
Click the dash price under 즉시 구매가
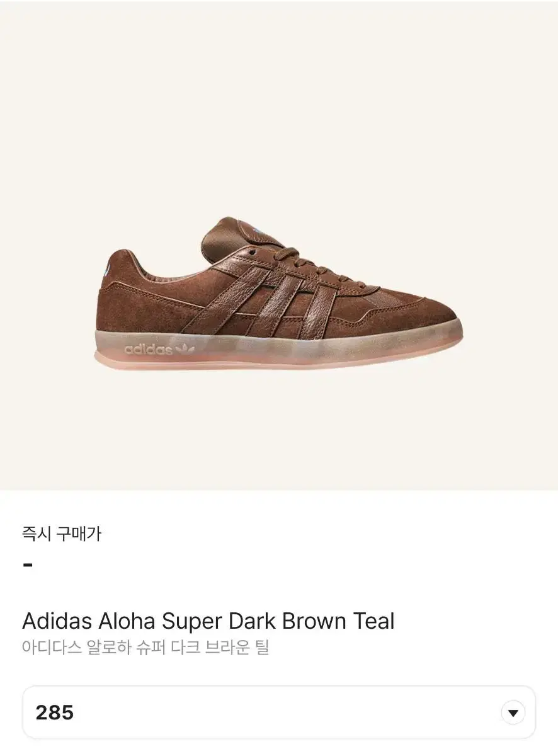pos(28,564)
